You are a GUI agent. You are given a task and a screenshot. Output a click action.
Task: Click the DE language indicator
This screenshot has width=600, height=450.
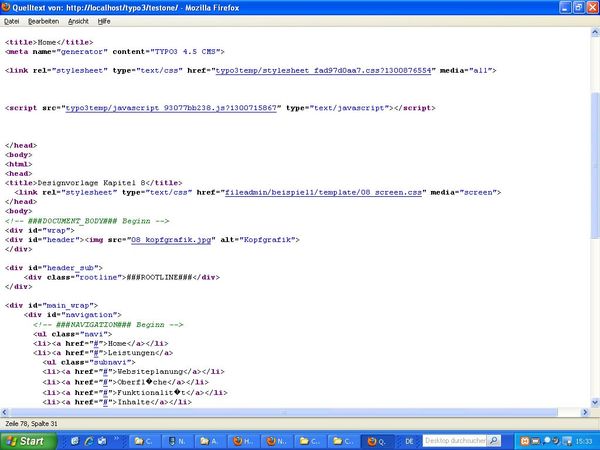[x=409, y=441]
